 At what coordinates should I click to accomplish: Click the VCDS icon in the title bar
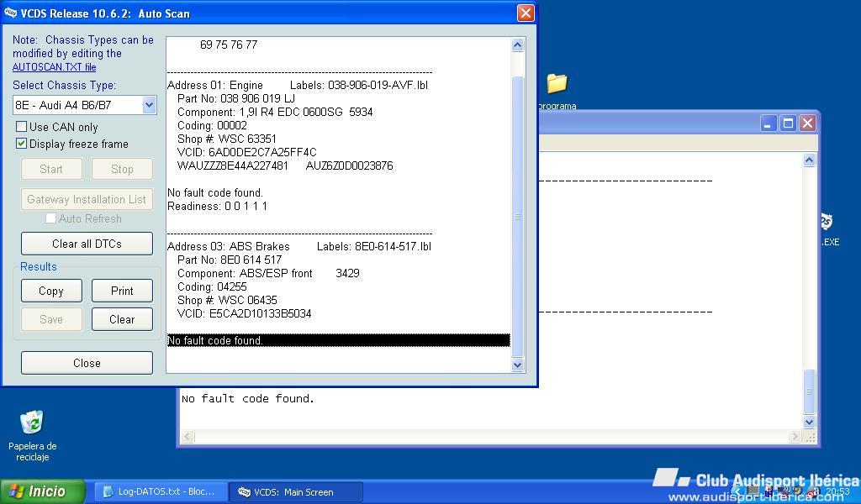pos(10,13)
